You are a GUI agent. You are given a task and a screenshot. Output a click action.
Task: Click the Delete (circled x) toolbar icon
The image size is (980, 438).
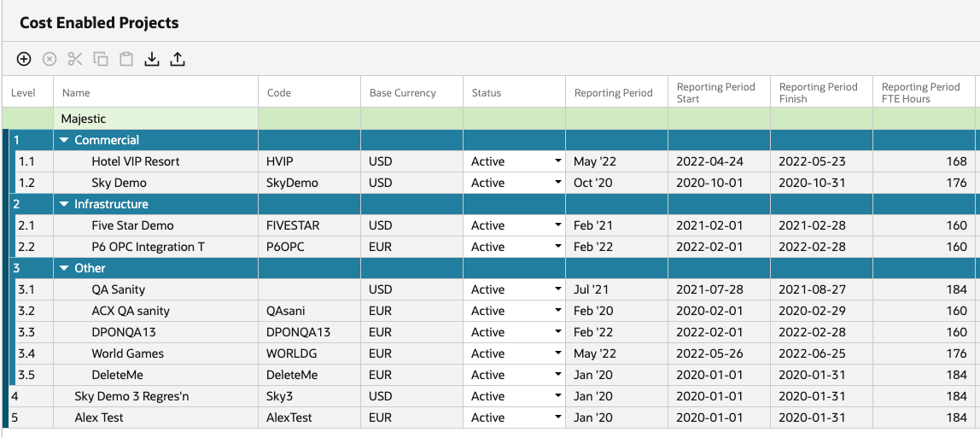(50, 60)
